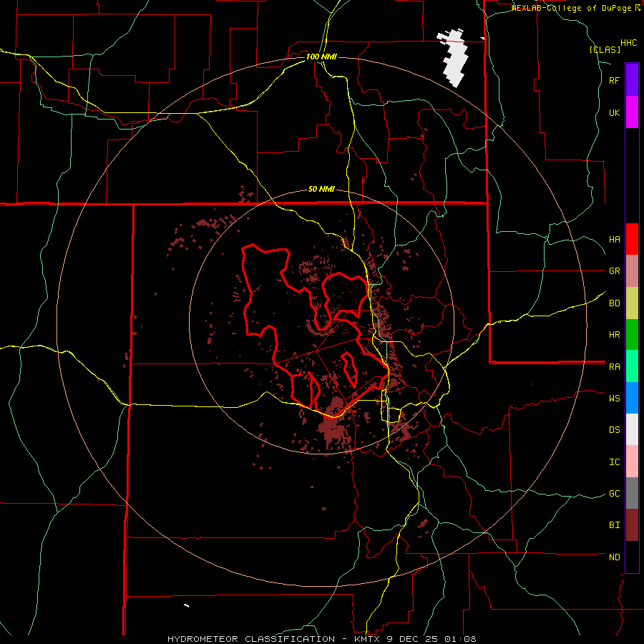This screenshot has width=644, height=644.
Task: Select the BI brown legend swatch
Action: 632,525
